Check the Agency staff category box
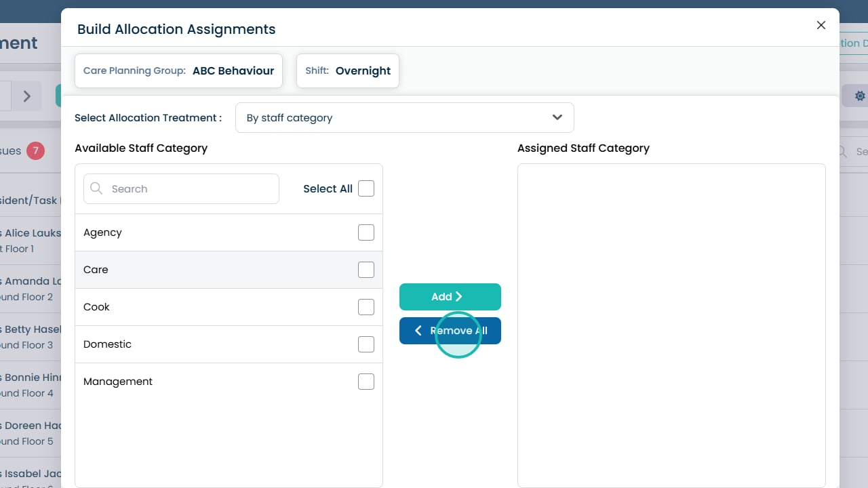 pyautogui.click(x=366, y=232)
